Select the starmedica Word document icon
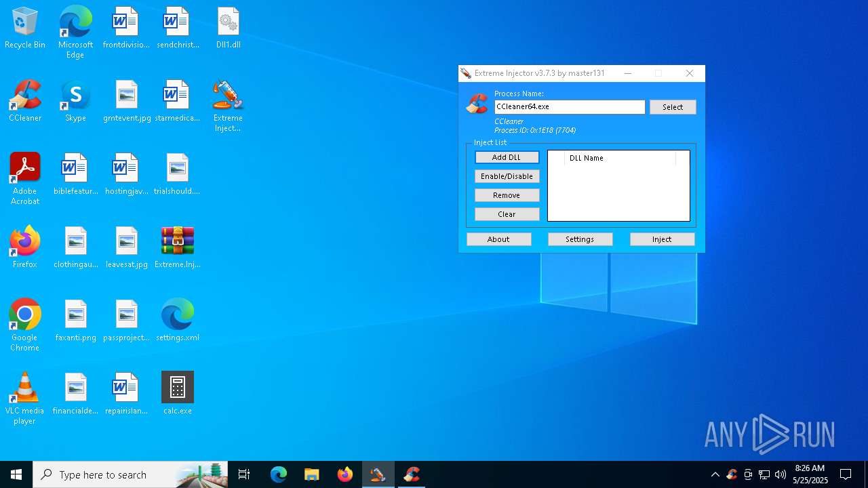 coord(178,102)
